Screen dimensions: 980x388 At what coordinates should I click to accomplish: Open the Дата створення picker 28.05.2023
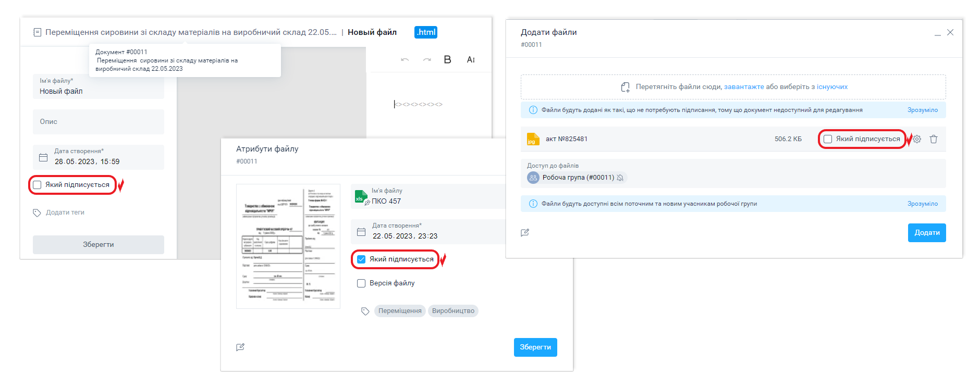[x=43, y=157]
